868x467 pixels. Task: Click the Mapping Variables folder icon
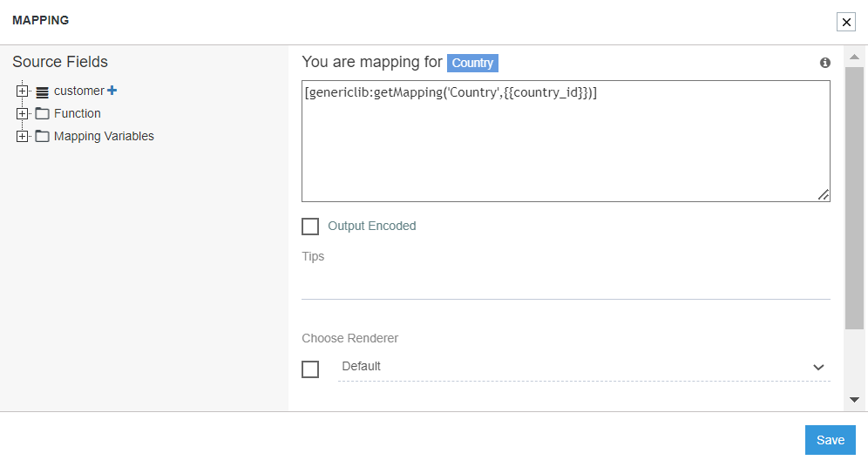pyautogui.click(x=42, y=136)
